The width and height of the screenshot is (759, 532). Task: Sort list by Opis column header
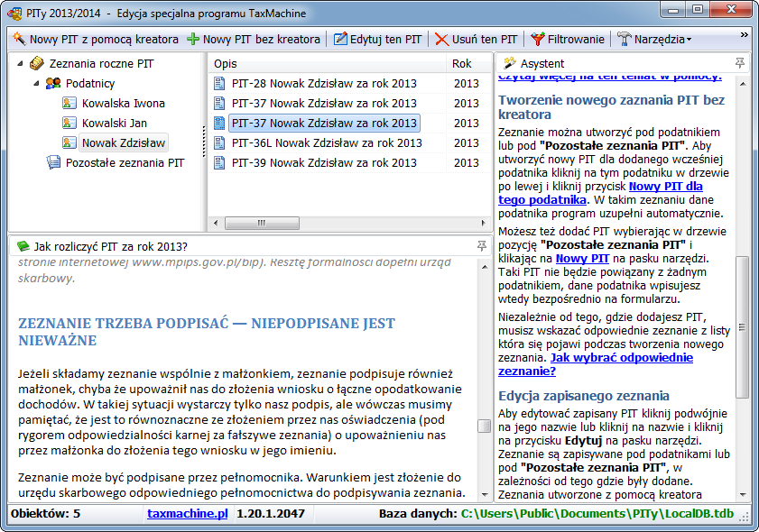(x=328, y=63)
